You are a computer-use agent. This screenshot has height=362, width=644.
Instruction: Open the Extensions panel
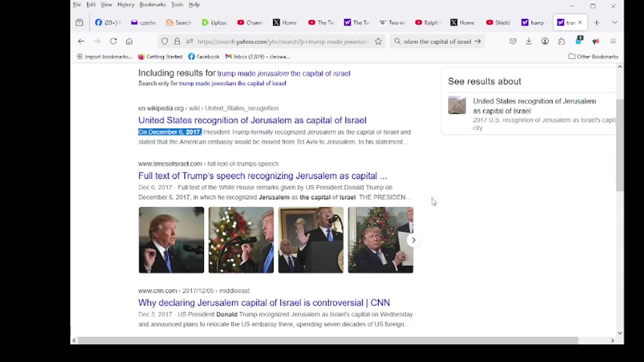point(561,41)
